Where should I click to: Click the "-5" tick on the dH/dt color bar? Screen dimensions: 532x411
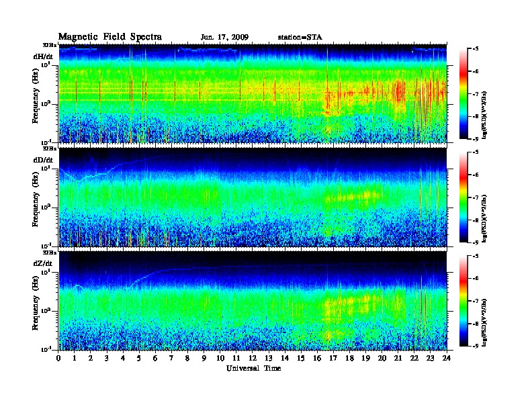(476, 49)
